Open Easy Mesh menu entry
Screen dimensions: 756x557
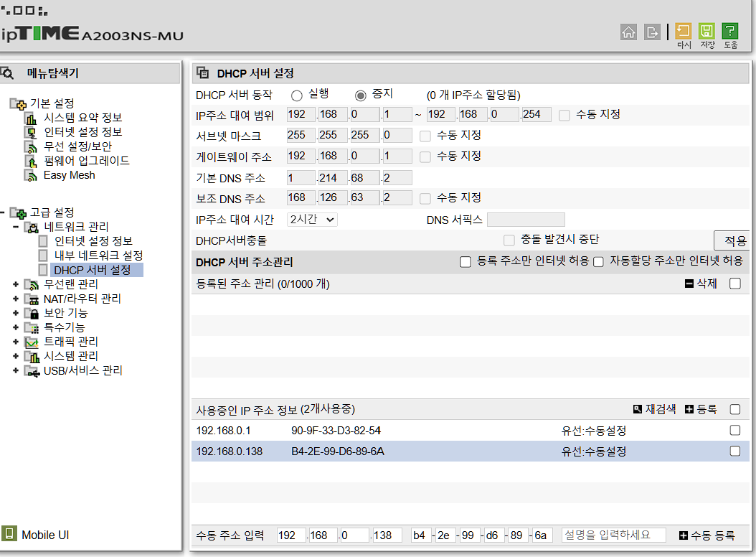[70, 175]
